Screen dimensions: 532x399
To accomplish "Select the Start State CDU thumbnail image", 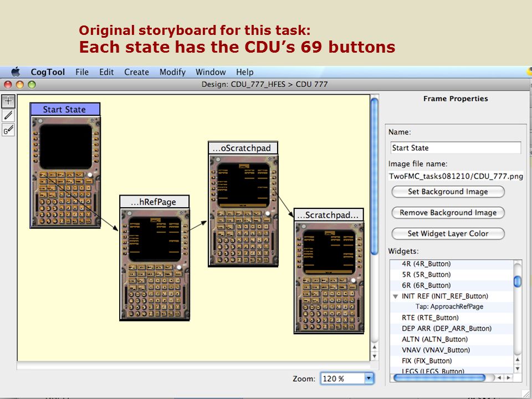I will point(65,172).
